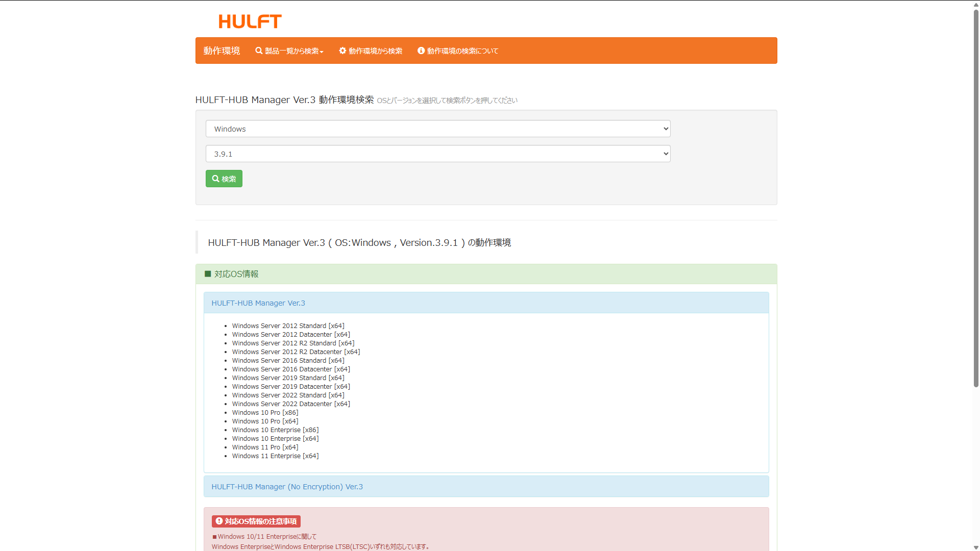This screenshot has width=980, height=551.
Task: Open the version dropdown showing 3.9.1
Action: point(437,154)
